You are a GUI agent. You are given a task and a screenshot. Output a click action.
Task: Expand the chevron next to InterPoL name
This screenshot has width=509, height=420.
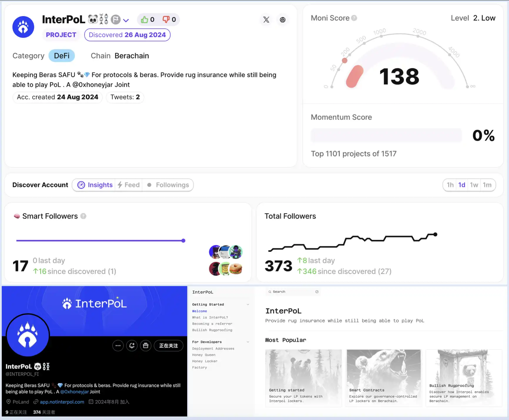point(126,20)
